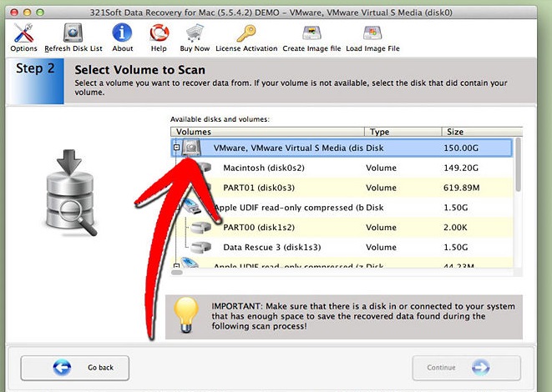Select Apple UDIF read-only compressed 1.50G disk
The width and height of the screenshot is (552, 392).
[342, 208]
